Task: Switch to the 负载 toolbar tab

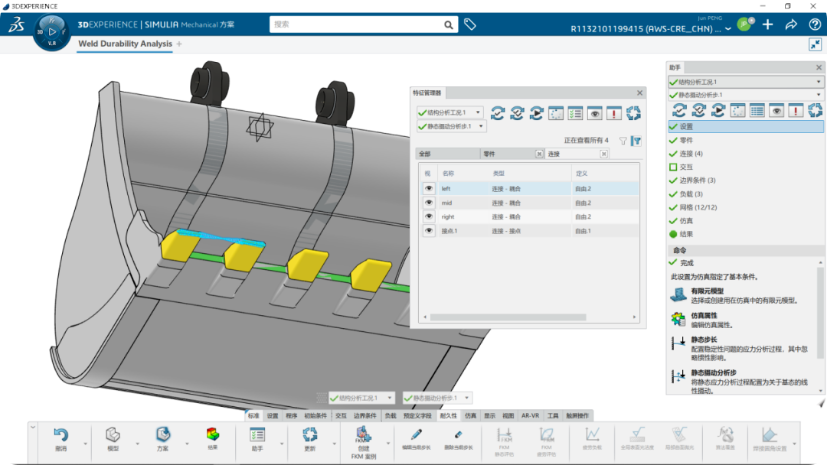Action: click(x=390, y=416)
